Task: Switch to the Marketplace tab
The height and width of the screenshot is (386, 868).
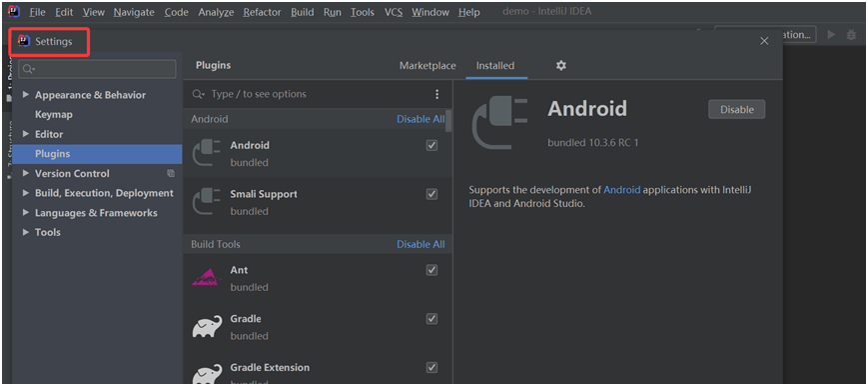Action: pos(428,65)
